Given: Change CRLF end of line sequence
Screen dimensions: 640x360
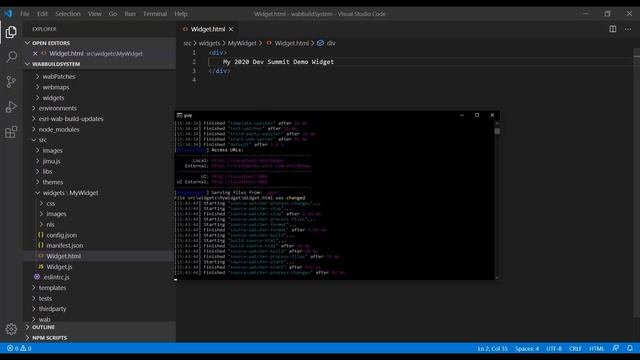Looking at the screenshot, I should coord(575,349).
